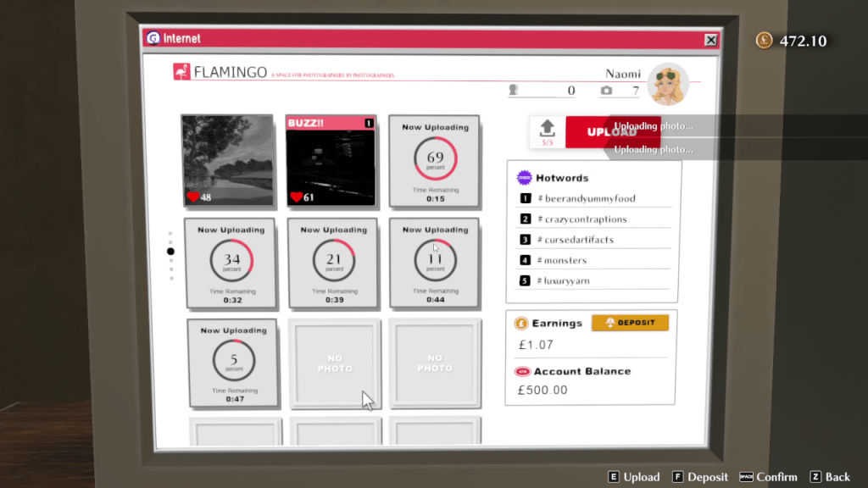Close the Internet window
Viewport: 868px width, 488px height.
coord(710,40)
